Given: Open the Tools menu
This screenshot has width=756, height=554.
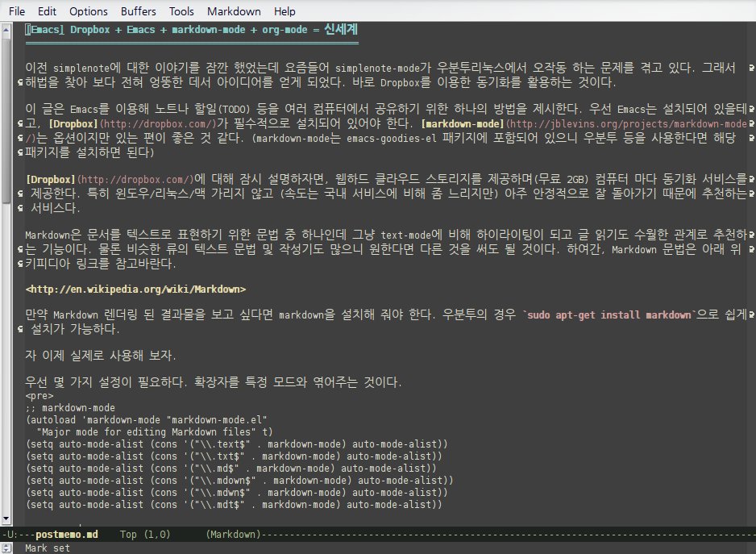Looking at the screenshot, I should 181,10.
